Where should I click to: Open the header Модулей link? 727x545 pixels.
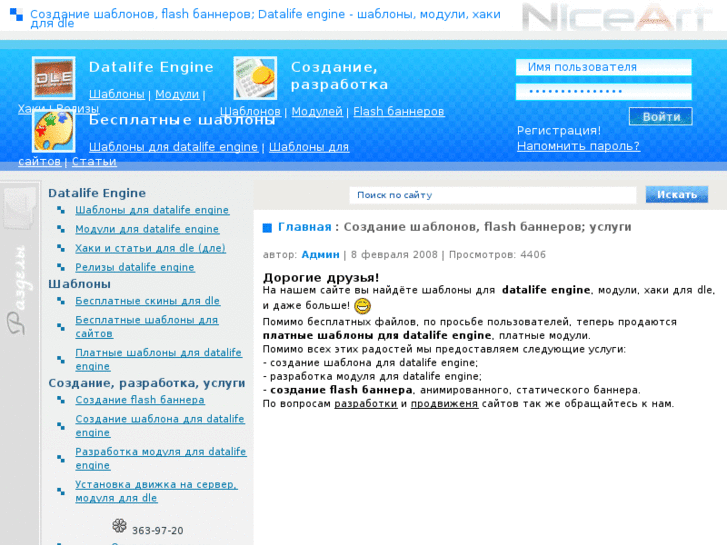(x=317, y=111)
